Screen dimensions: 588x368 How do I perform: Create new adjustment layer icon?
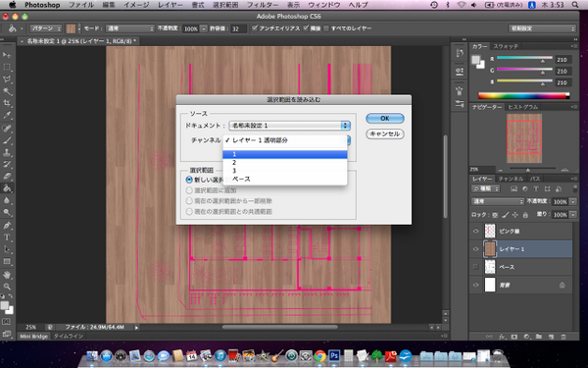coord(526,337)
